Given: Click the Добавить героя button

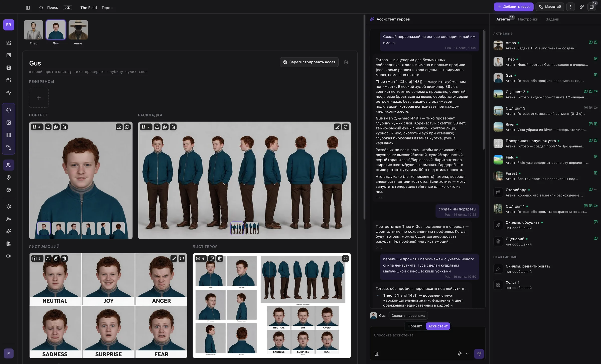Looking at the screenshot, I should (513, 7).
